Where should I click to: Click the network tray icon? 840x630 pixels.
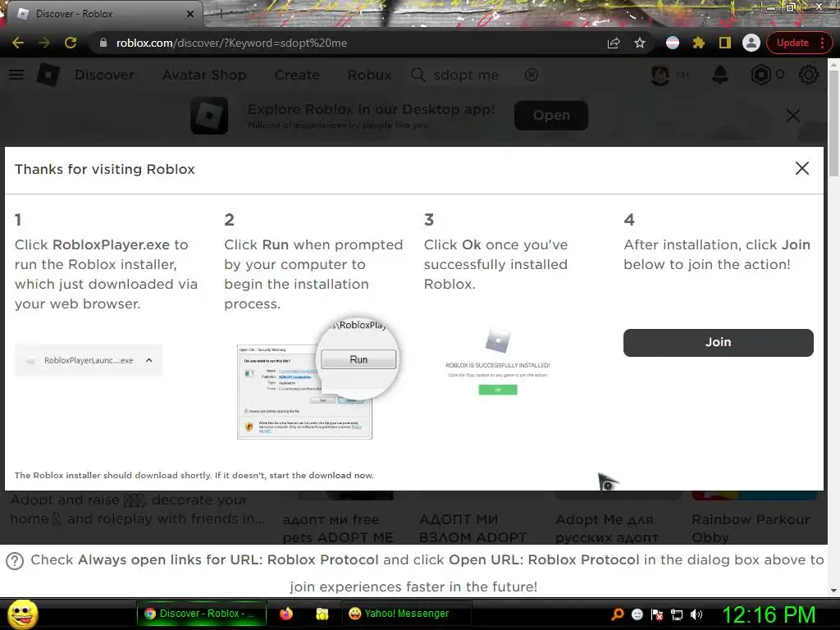point(677,614)
